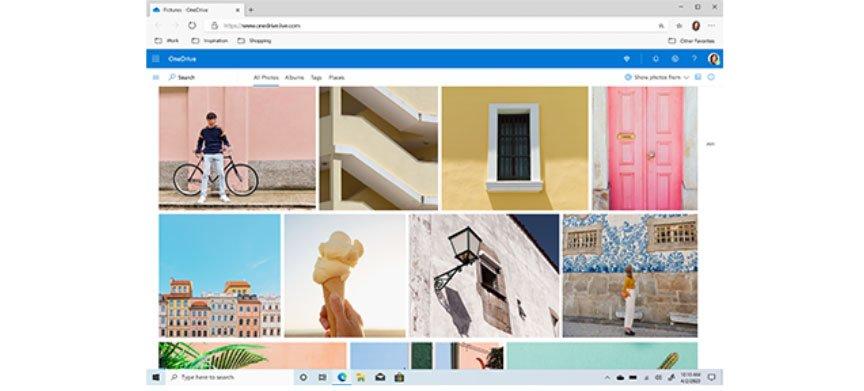Go forward in browser
Viewport: 864px width, 391px height.
pyautogui.click(x=175, y=26)
